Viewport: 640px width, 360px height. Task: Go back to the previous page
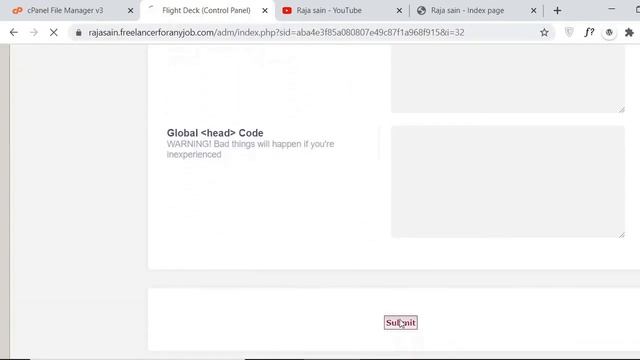coord(14,32)
